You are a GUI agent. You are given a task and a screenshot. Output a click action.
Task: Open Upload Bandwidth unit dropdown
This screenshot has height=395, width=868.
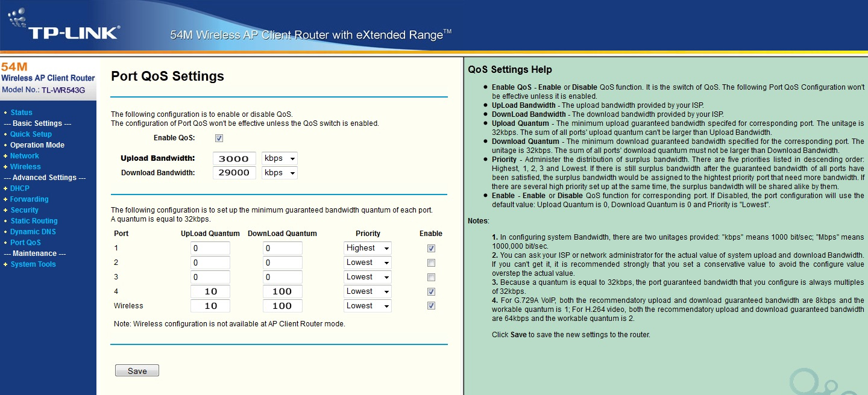(280, 159)
